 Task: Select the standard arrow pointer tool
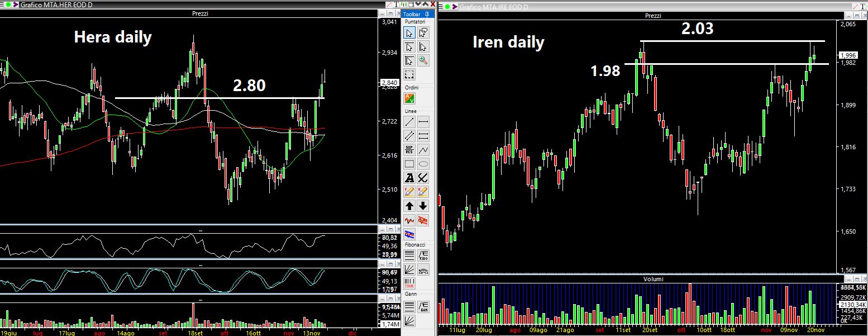coord(409,32)
